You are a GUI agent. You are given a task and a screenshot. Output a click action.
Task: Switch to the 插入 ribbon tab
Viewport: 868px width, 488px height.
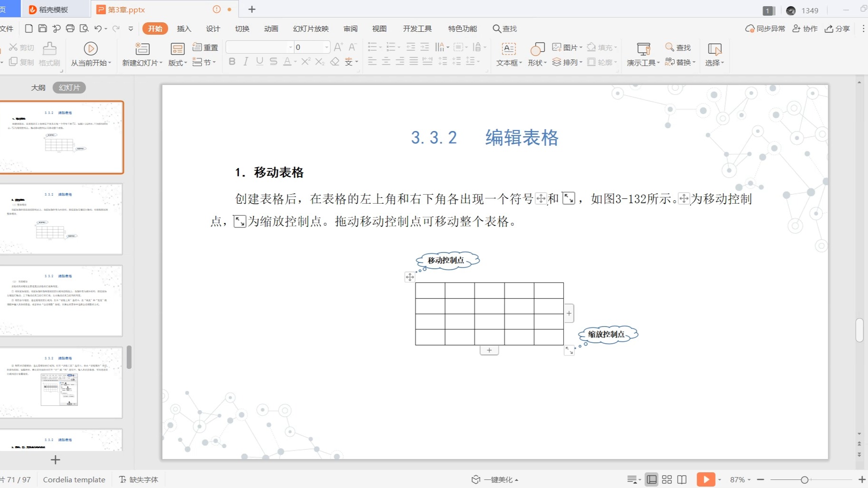coord(183,28)
